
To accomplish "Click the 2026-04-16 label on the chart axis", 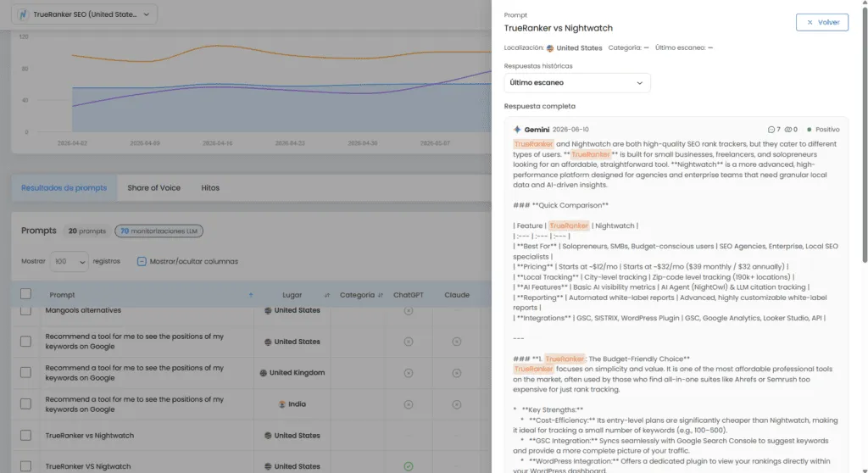I will [218, 143].
